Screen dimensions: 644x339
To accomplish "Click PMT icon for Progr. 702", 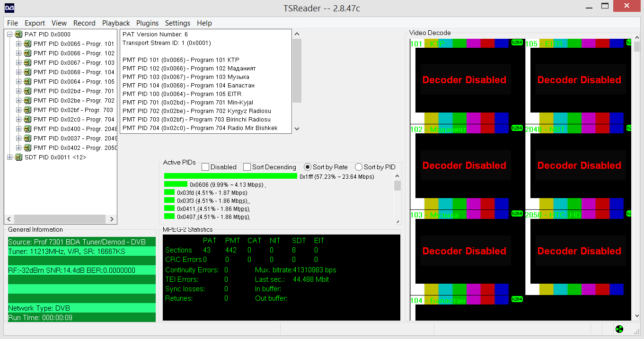I will [x=27, y=100].
